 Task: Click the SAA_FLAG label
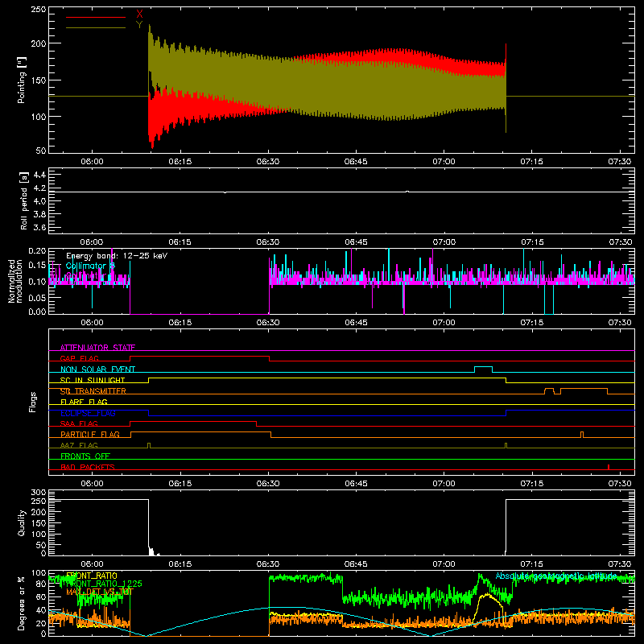pos(79,424)
